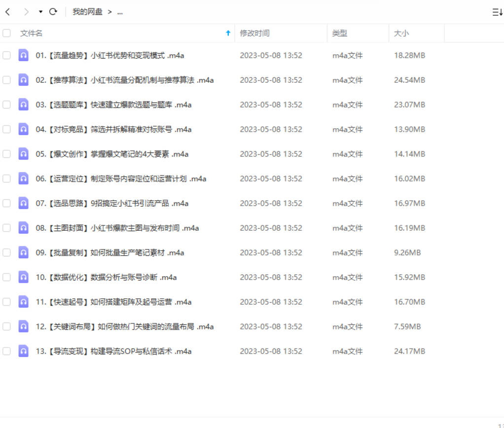Check the box for file 03 选题题库
Screen dimensions: 504x428
click(x=6, y=105)
